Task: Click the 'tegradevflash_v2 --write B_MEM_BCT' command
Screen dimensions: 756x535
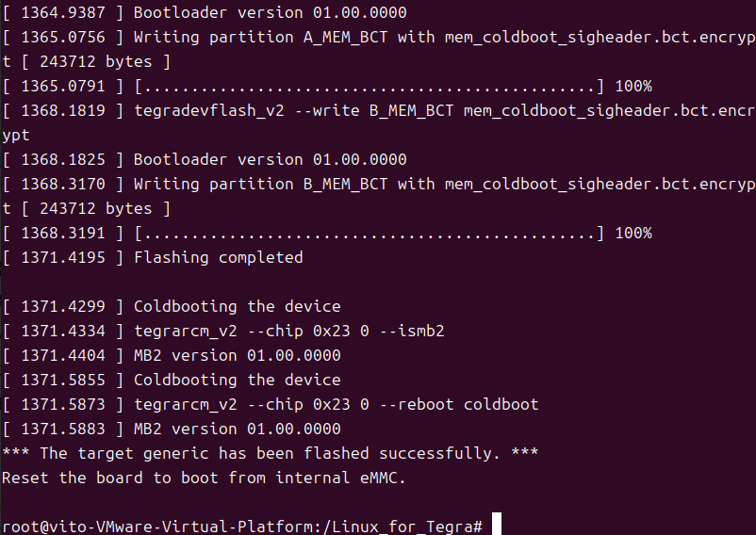Action: tap(378, 122)
